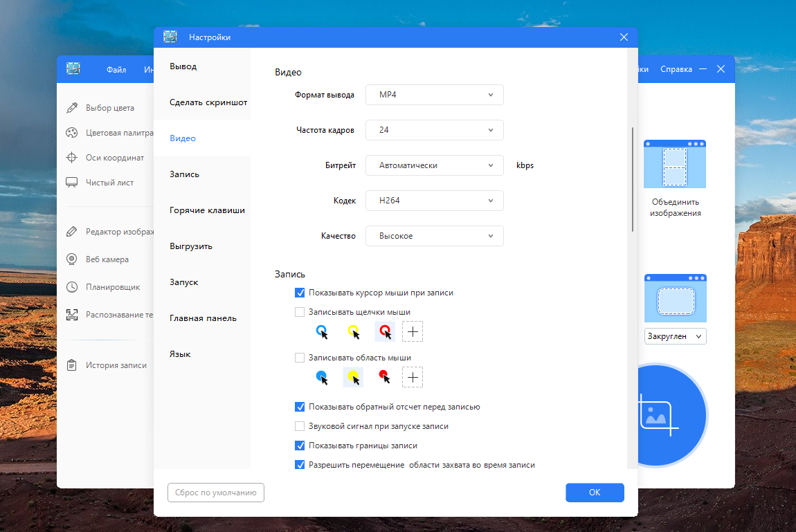796x532 pixels.
Task: Click the Сброс по умолчанию button
Action: pos(216,493)
